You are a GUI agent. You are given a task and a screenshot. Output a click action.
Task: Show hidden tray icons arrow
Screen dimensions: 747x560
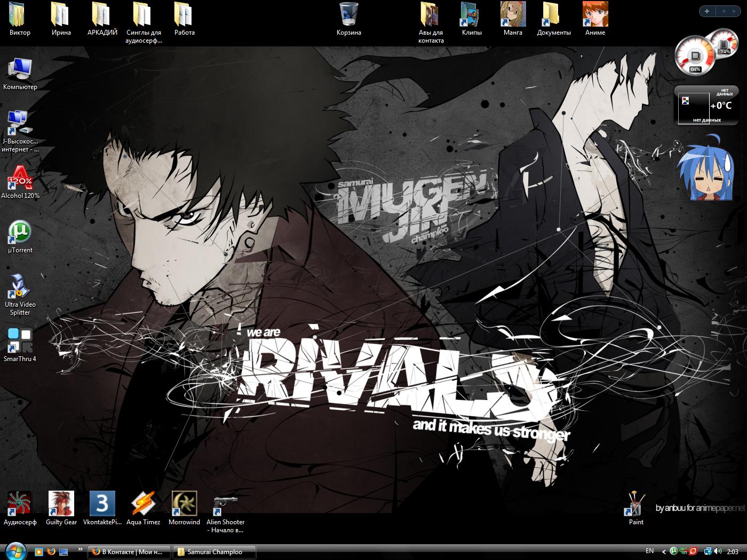664,551
